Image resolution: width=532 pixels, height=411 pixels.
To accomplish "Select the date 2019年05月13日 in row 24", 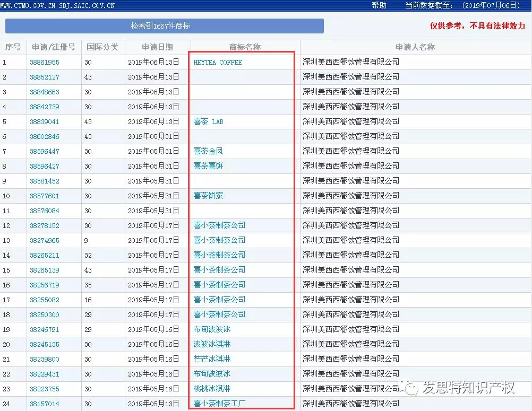I will click(x=153, y=404).
